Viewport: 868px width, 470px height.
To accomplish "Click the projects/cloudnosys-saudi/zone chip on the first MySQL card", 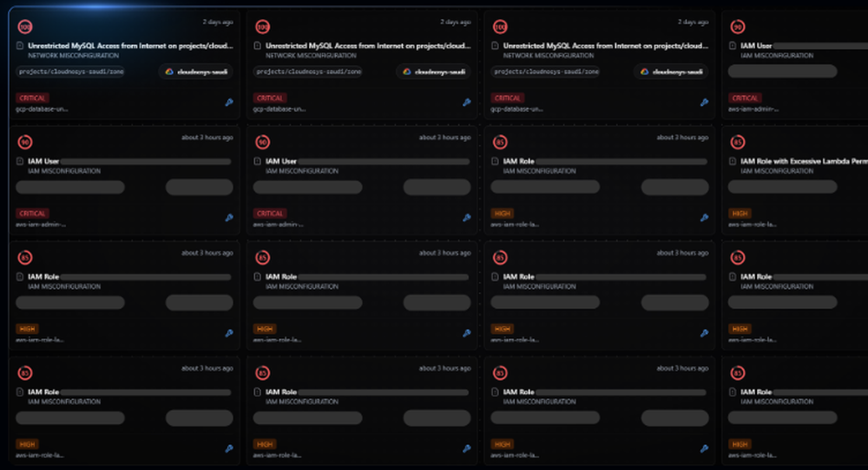I will [x=70, y=72].
